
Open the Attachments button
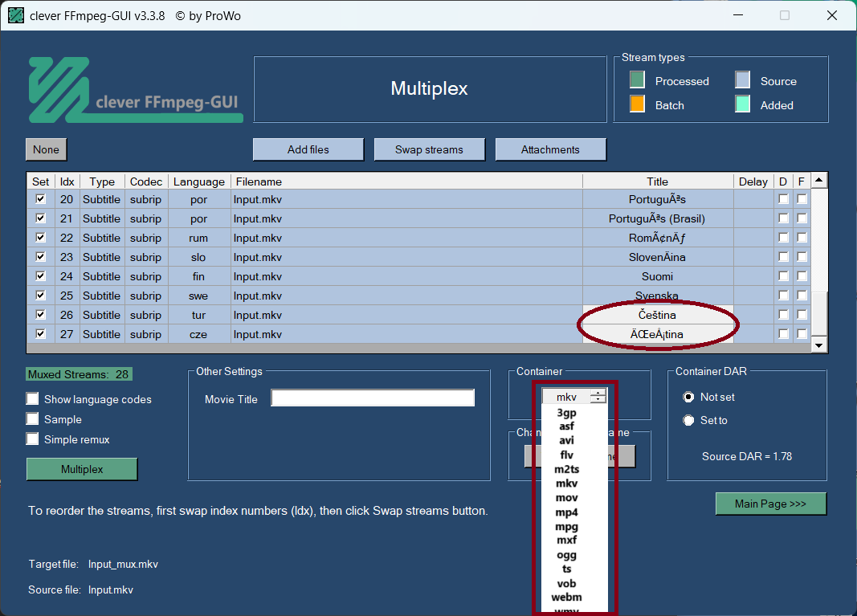[x=550, y=149]
